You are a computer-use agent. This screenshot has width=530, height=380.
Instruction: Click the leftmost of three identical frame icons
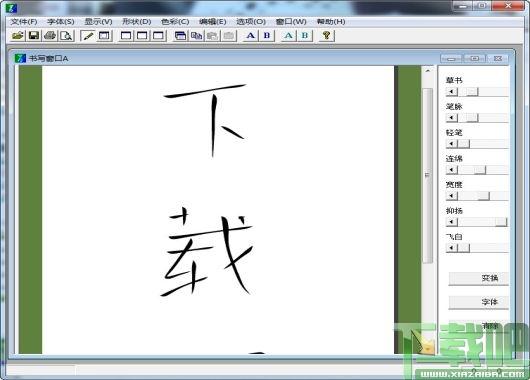pos(126,35)
